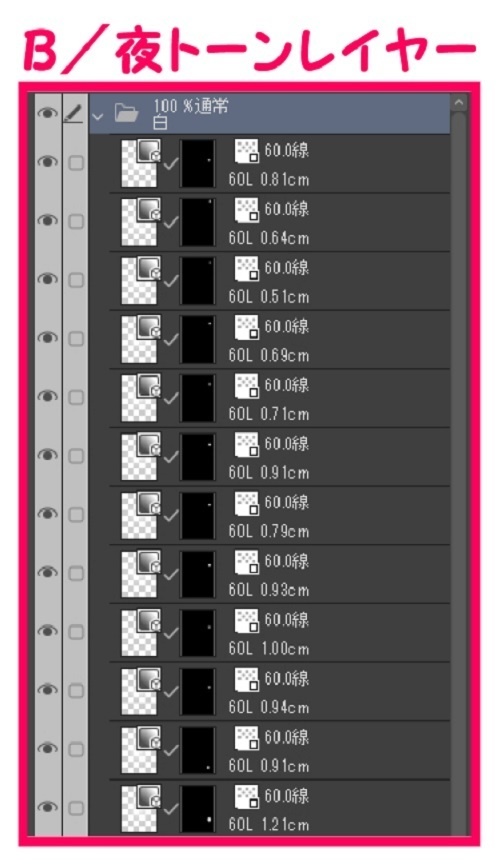Select the layer named 60L 0.91cm below 0.71cm
Image resolution: width=500 pixels, height=867 pixels.
[x=280, y=456]
